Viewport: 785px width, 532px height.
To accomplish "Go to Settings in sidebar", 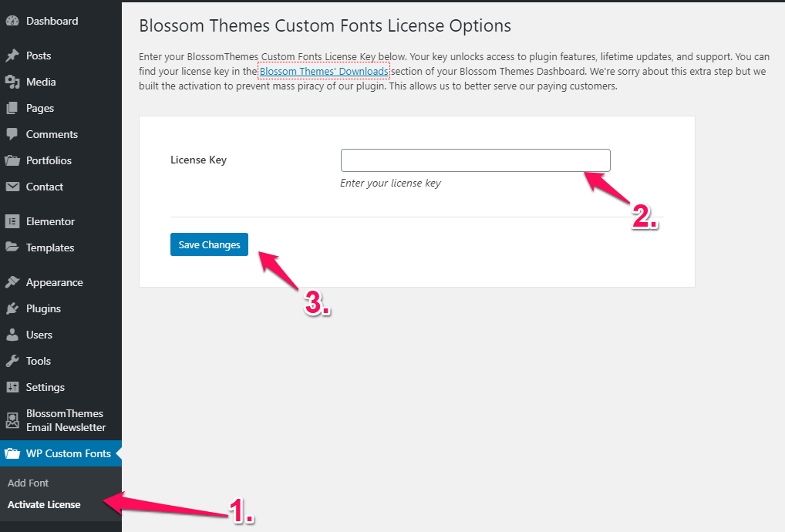I will point(45,387).
